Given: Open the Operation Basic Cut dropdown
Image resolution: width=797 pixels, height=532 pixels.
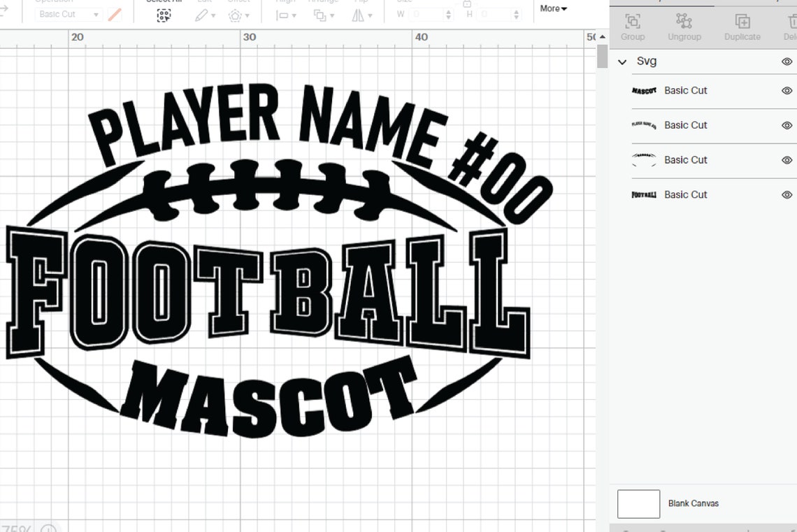Looking at the screenshot, I should (x=68, y=14).
